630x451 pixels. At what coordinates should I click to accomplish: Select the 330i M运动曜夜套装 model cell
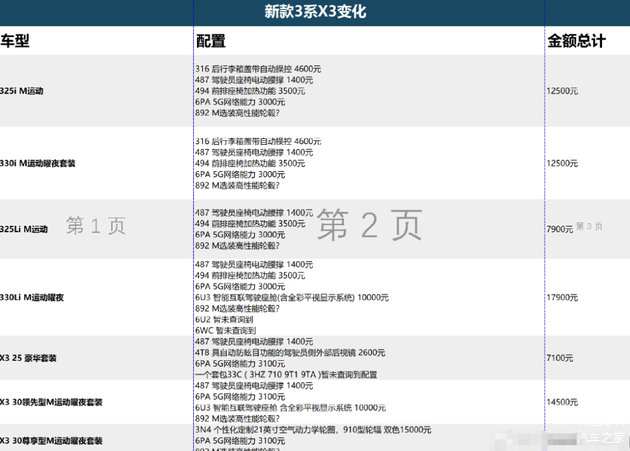(38, 163)
